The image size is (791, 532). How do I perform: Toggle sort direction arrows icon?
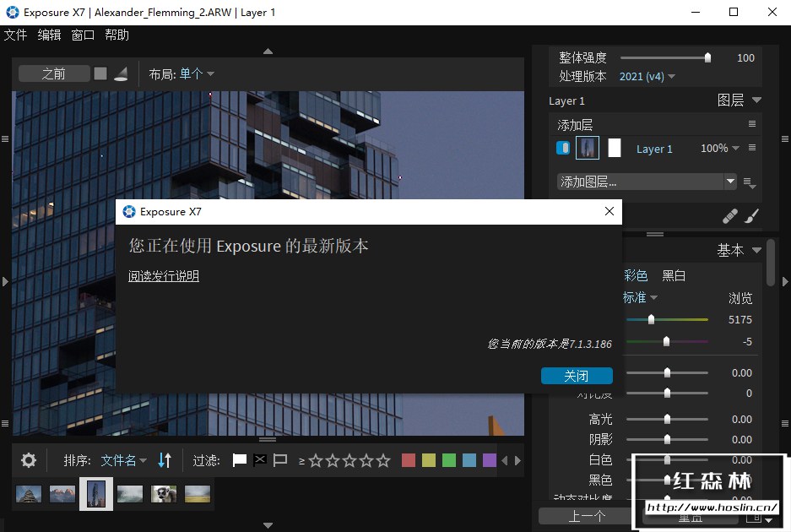click(165, 460)
